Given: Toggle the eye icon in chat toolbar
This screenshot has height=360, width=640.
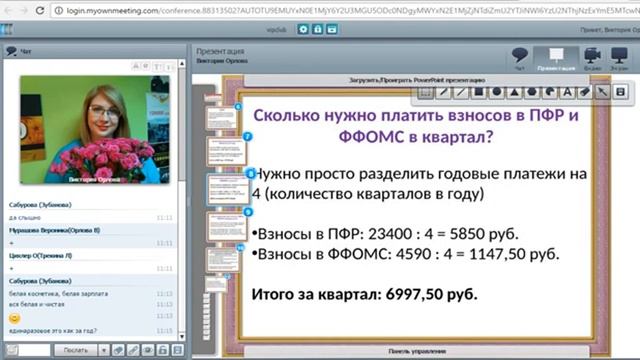Looking at the screenshot, I should pyautogui.click(x=148, y=350).
